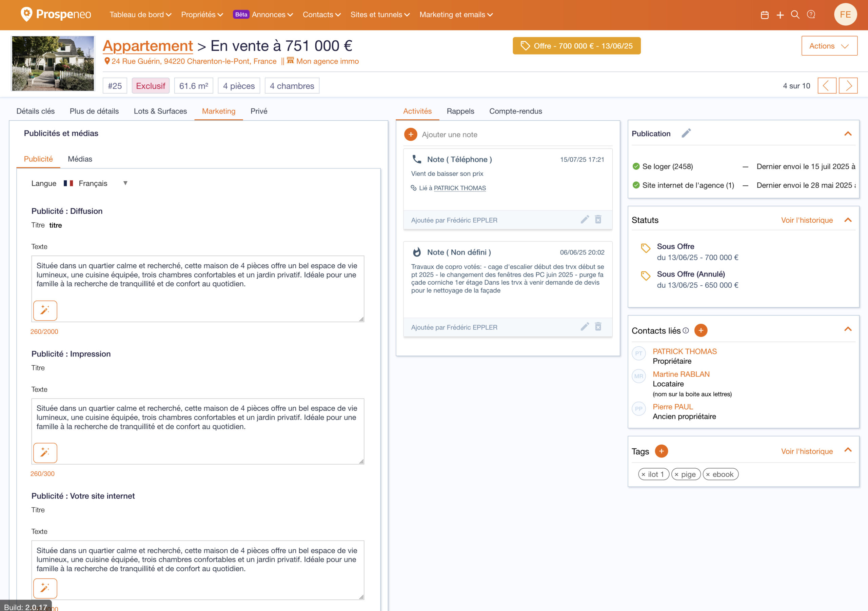Screen dimensions: 868x611
Task: Edit the Téléphone note with pencil icon
Action: click(585, 220)
